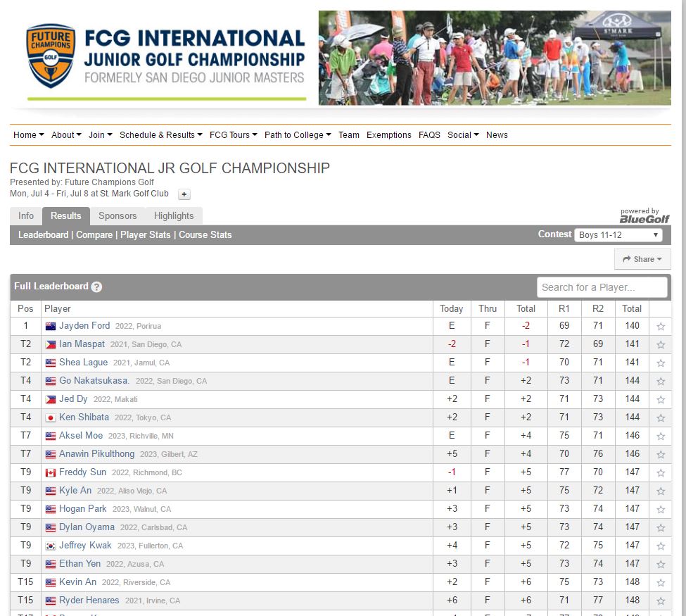Switch to the Info tab
The image size is (686, 616).
click(26, 216)
